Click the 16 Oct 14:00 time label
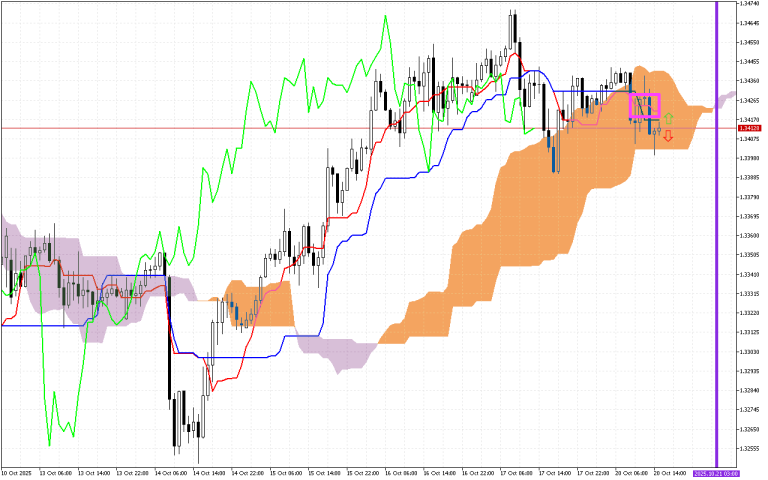Viewport: 768px width, 480px height. 439,474
